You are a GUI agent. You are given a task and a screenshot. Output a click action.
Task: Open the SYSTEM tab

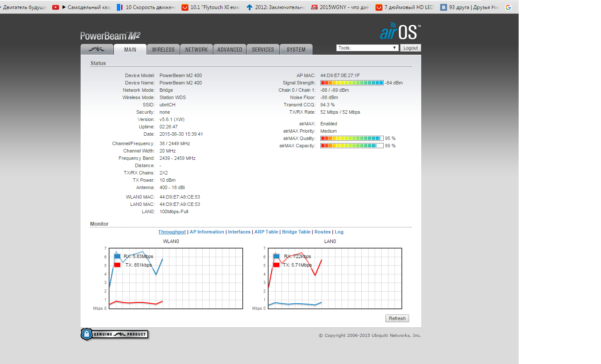[x=296, y=50]
